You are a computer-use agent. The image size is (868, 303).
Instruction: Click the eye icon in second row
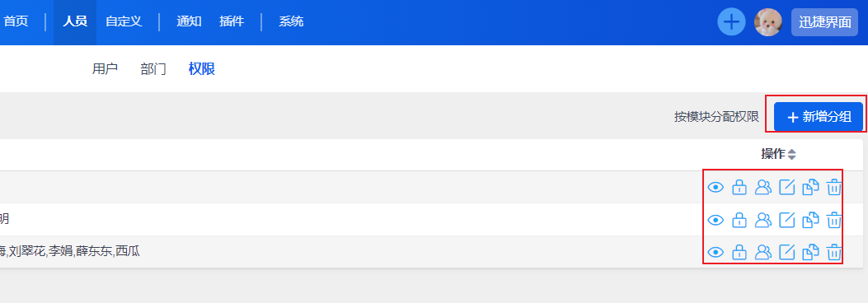pos(716,221)
